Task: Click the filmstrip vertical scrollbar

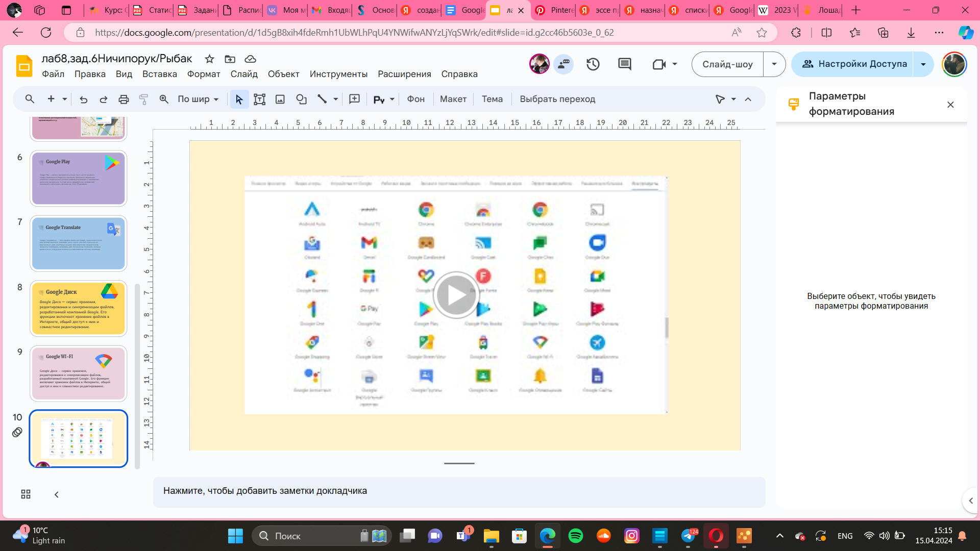Action: pyautogui.click(x=137, y=375)
